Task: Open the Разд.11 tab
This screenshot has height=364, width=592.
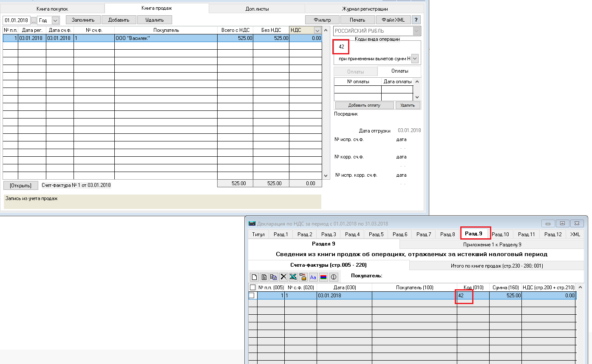Action: 527,234
